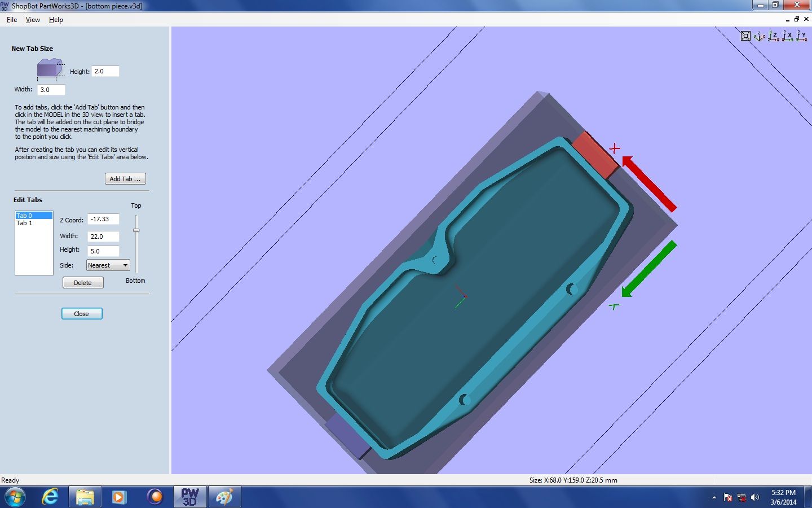Click the volume speaker icon in the tray

tap(756, 498)
